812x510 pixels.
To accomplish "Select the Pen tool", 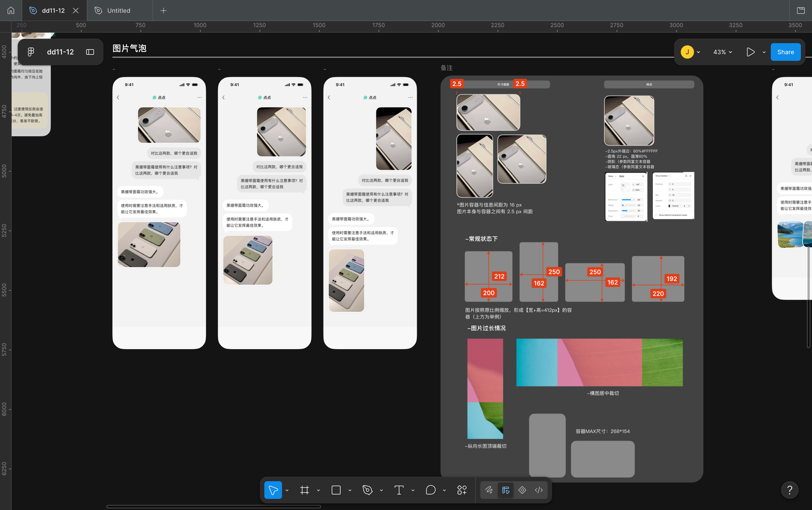I will coord(367,490).
